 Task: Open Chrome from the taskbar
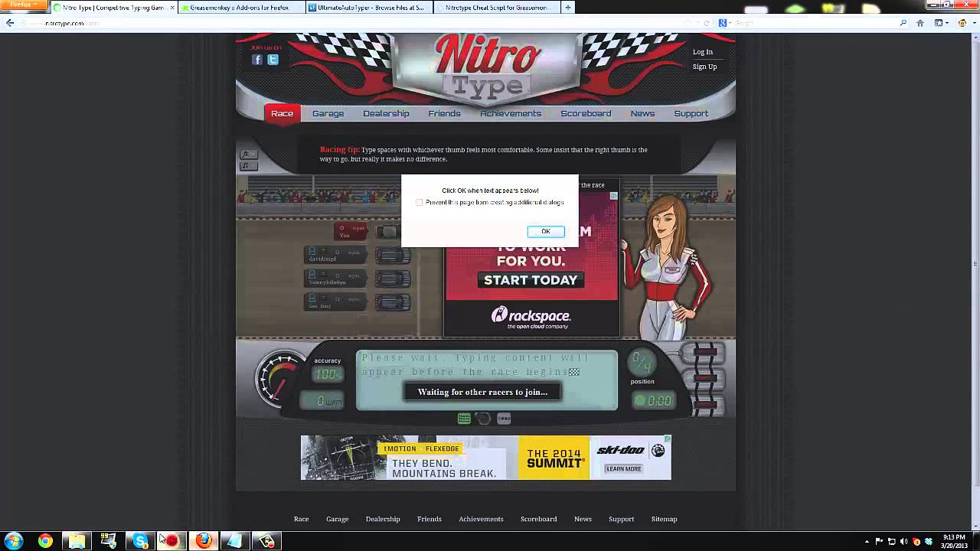[45, 541]
